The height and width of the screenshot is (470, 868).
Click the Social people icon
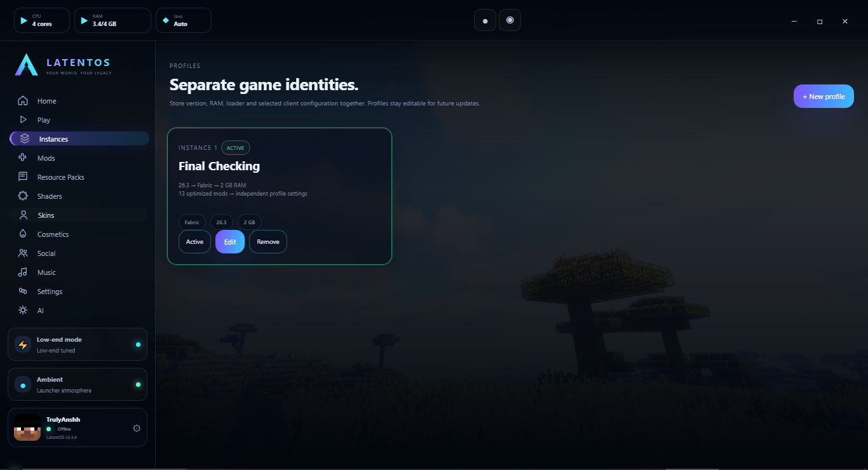(23, 253)
